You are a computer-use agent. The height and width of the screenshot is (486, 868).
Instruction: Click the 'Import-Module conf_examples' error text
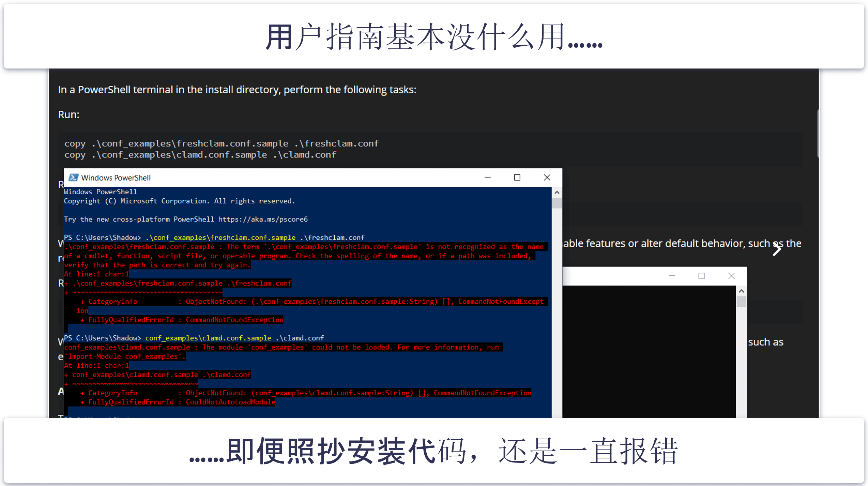tap(124, 356)
